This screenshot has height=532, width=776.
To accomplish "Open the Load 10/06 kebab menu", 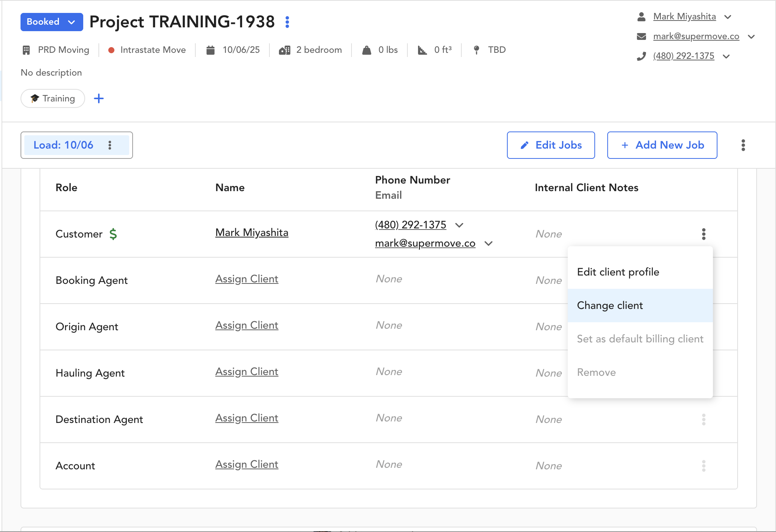I will tap(110, 145).
